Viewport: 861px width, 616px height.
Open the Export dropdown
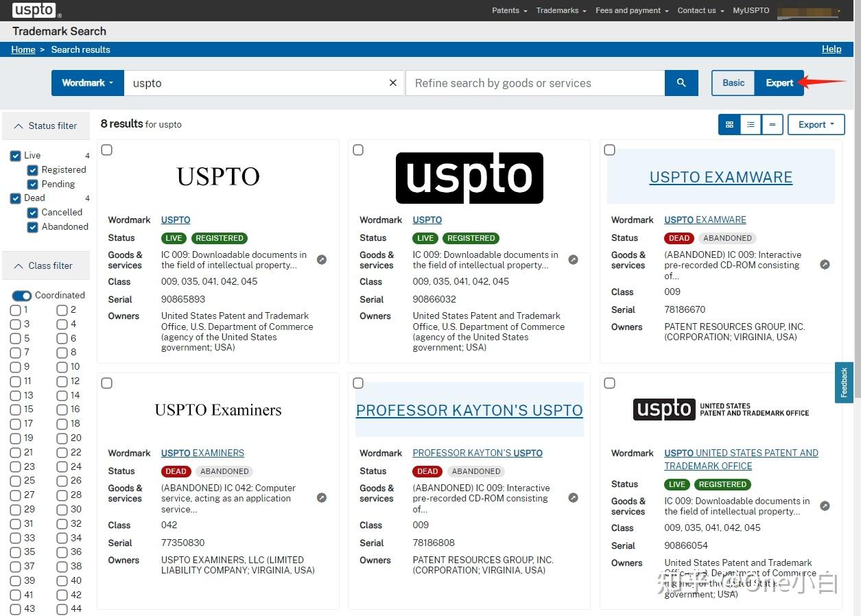pyautogui.click(x=816, y=124)
